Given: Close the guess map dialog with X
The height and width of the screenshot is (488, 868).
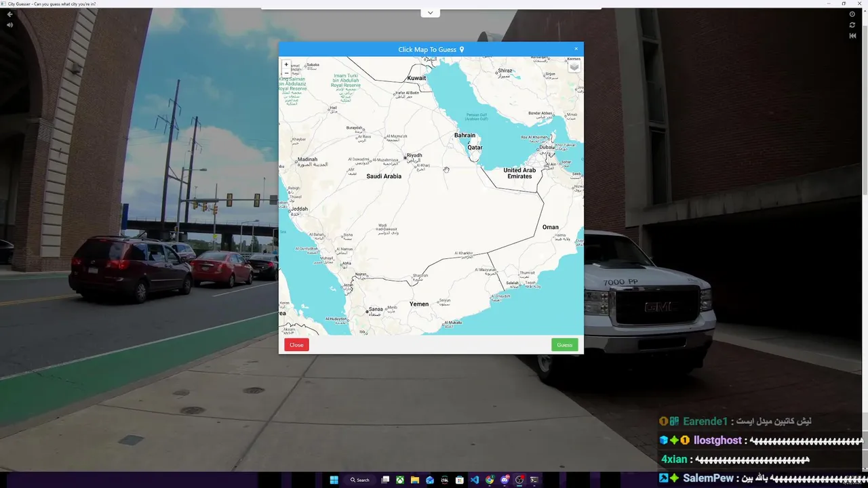Looking at the screenshot, I should click(576, 49).
